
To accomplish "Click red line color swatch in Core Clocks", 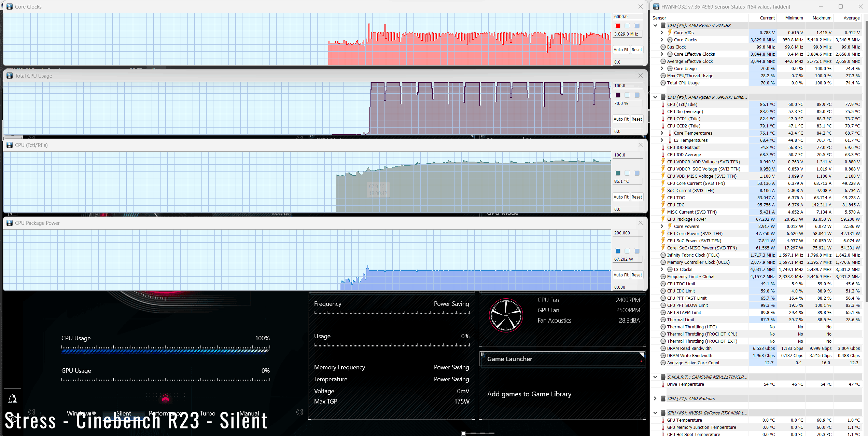I will point(618,26).
